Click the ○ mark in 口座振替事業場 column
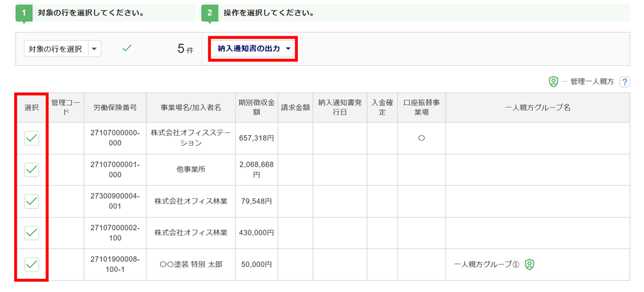 [x=422, y=138]
